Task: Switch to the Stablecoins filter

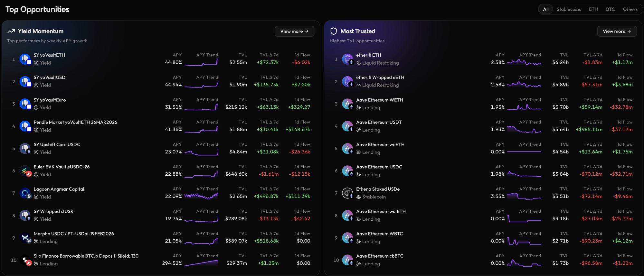Action: (569, 9)
